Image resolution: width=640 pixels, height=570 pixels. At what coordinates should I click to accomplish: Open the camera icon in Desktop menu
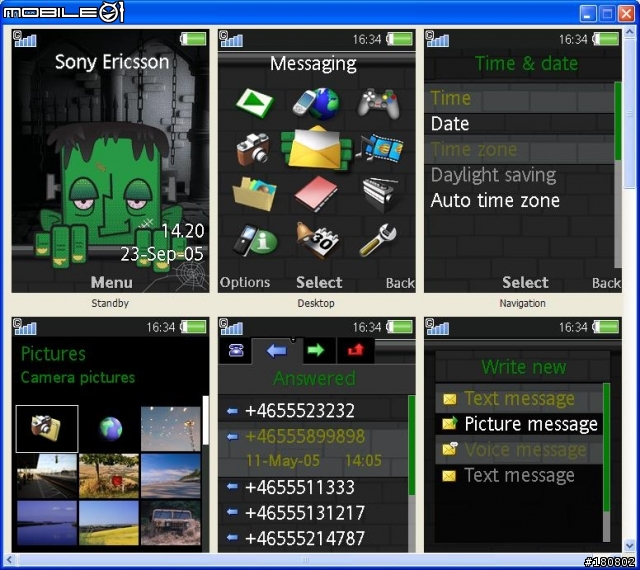pyautogui.click(x=253, y=149)
